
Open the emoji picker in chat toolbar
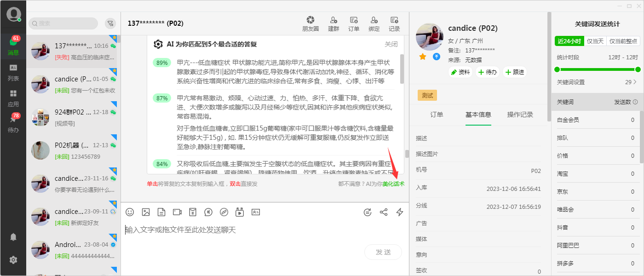tap(130, 212)
